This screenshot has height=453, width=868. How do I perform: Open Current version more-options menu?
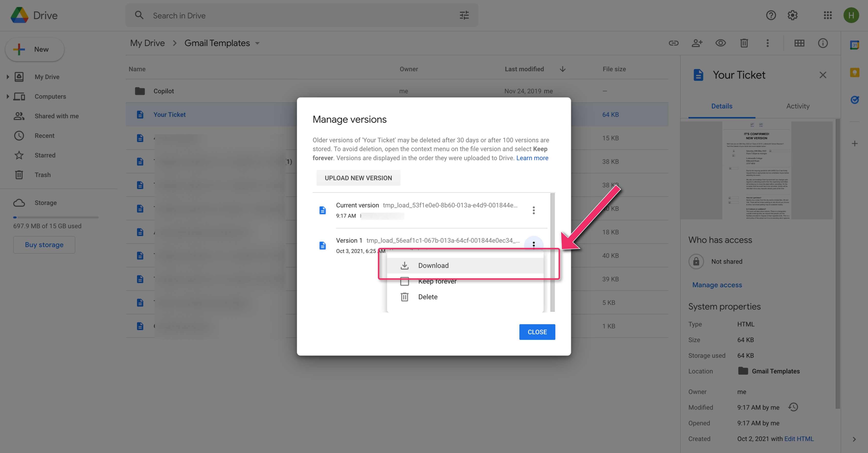tap(533, 210)
